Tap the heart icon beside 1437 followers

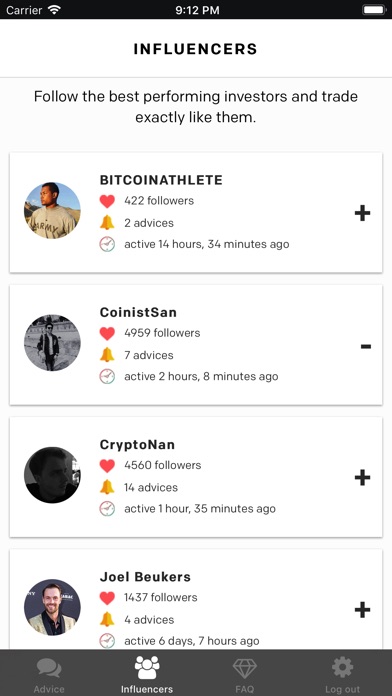(107, 598)
